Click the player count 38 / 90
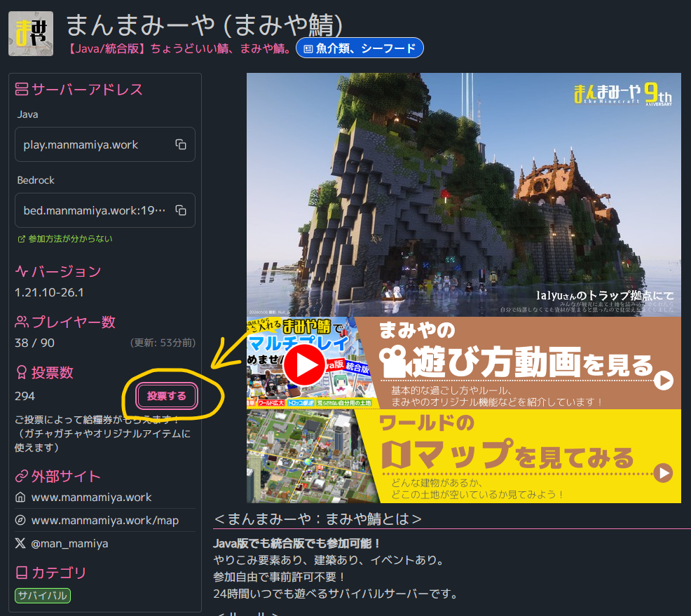Viewport: 691px width, 616px height. pos(34,343)
